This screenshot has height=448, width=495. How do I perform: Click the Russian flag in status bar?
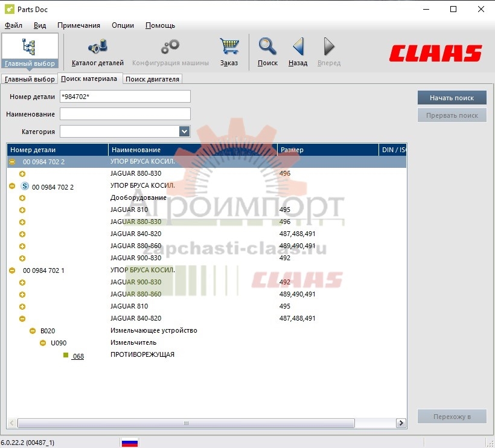click(x=130, y=443)
